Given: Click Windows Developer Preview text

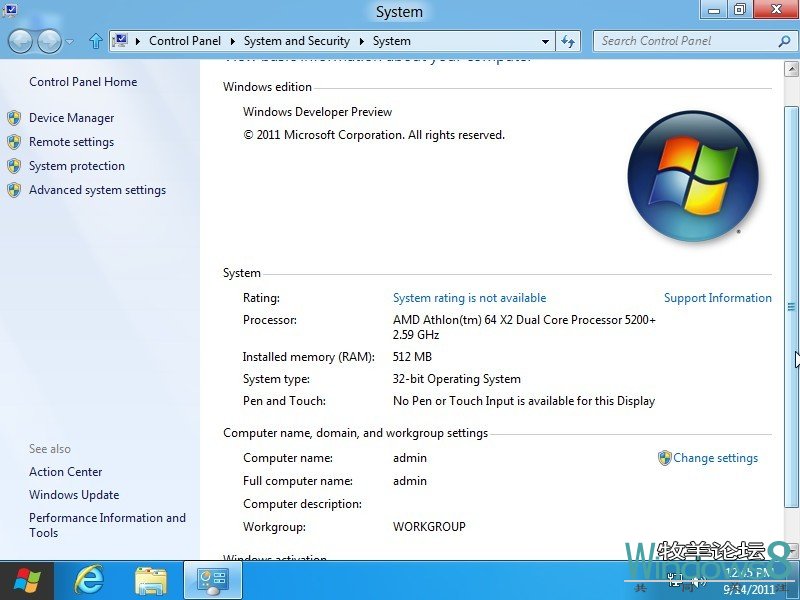Looking at the screenshot, I should coord(317,112).
